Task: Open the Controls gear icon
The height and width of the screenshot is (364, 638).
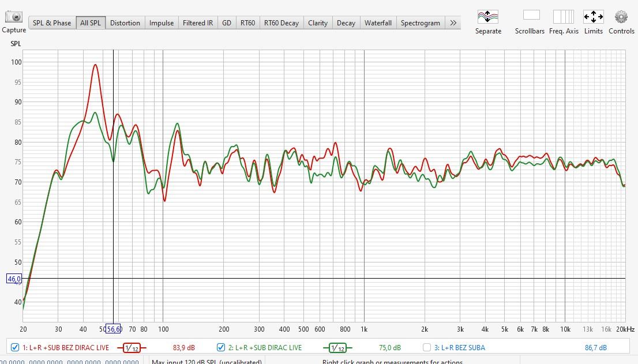Action: pos(621,16)
